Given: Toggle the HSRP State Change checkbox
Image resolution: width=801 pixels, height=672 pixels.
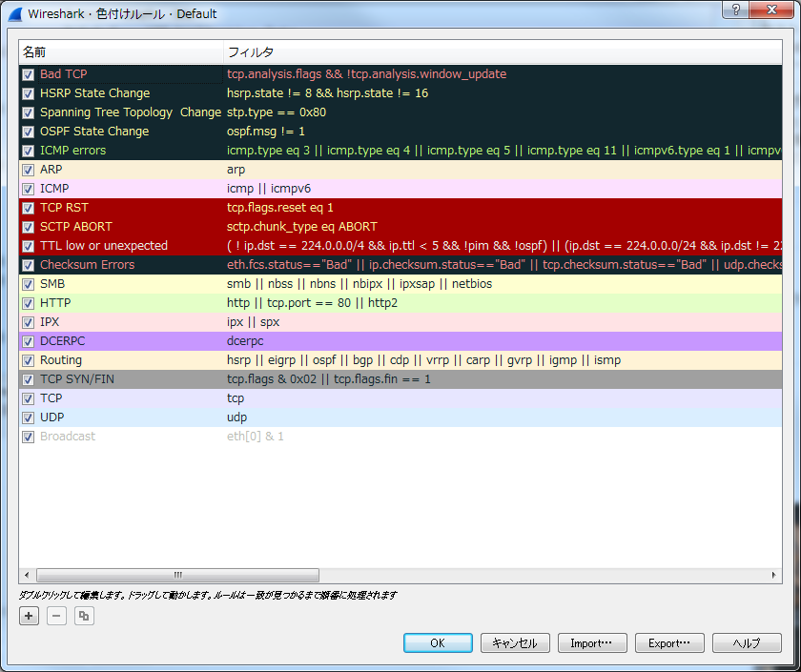Looking at the screenshot, I should [28, 93].
